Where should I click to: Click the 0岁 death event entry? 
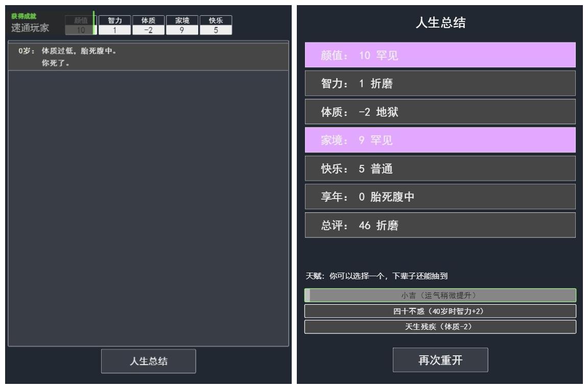pos(149,57)
